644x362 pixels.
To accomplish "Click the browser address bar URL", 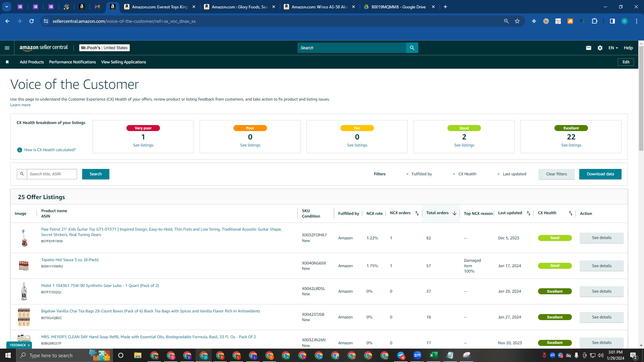I will point(124,21).
